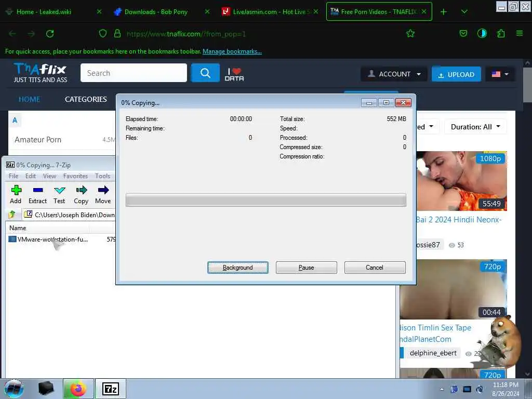
Task: Open 7-Zip View menu
Action: pos(49,176)
